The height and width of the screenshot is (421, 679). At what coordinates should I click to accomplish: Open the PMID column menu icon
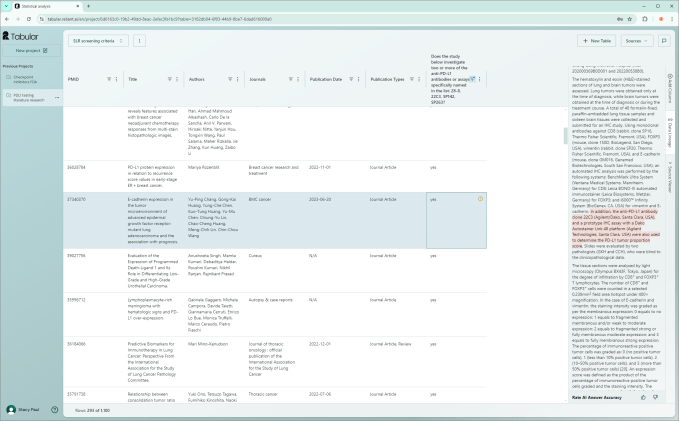[x=116, y=79]
